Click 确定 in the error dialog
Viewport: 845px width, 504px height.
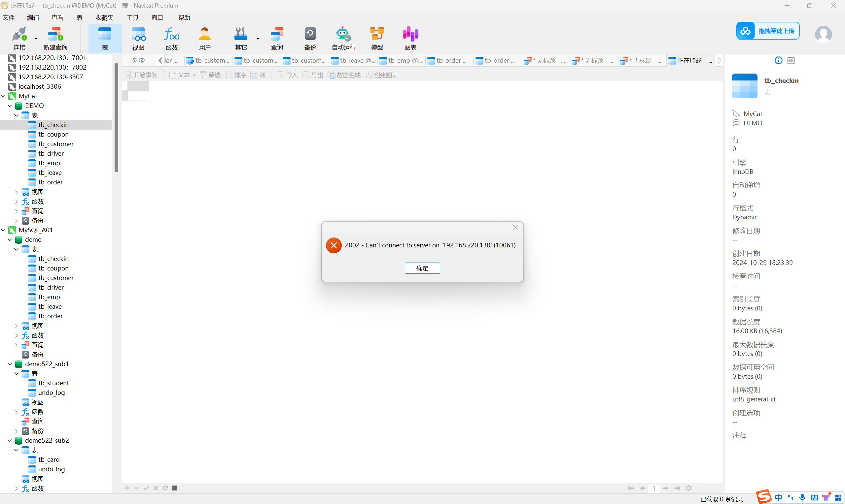point(422,268)
